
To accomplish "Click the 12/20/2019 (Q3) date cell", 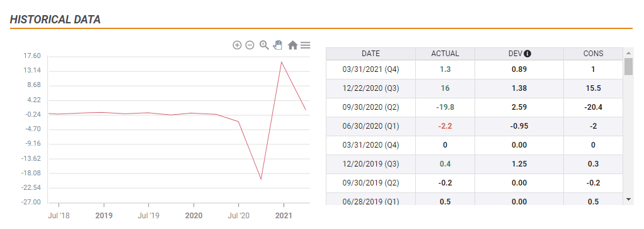I will [371, 164].
